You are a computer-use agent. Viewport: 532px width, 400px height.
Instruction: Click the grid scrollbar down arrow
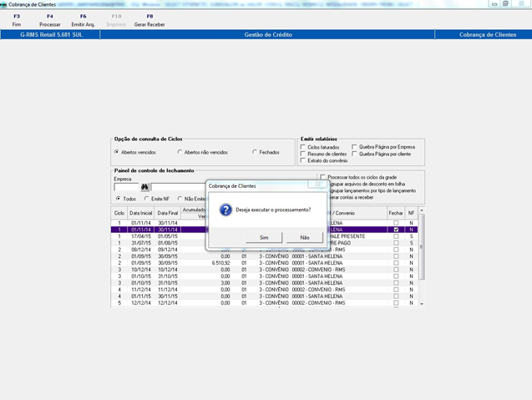[422, 304]
